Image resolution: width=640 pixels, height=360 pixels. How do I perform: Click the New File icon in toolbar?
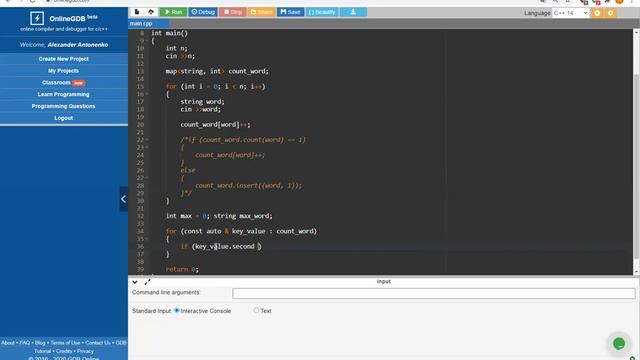[x=137, y=12]
